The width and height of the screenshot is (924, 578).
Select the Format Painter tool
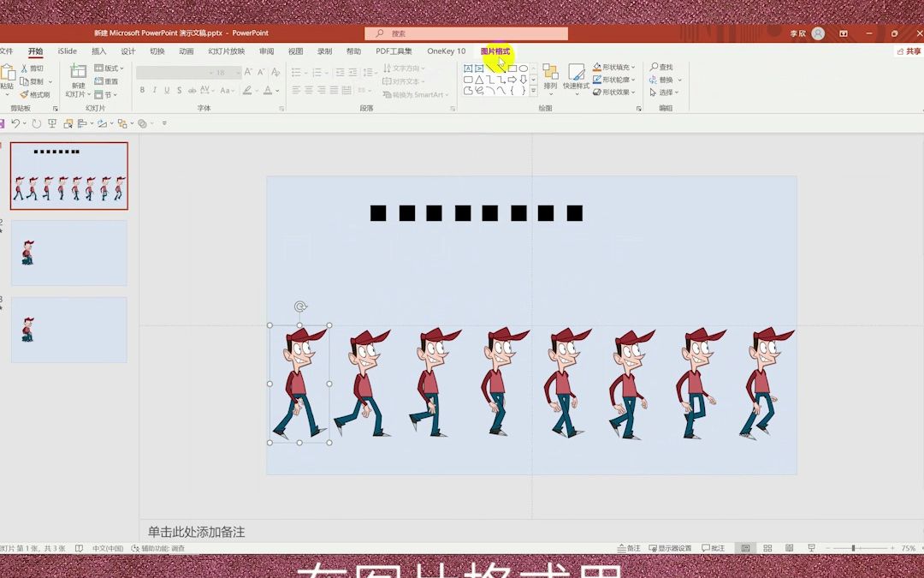tap(36, 93)
